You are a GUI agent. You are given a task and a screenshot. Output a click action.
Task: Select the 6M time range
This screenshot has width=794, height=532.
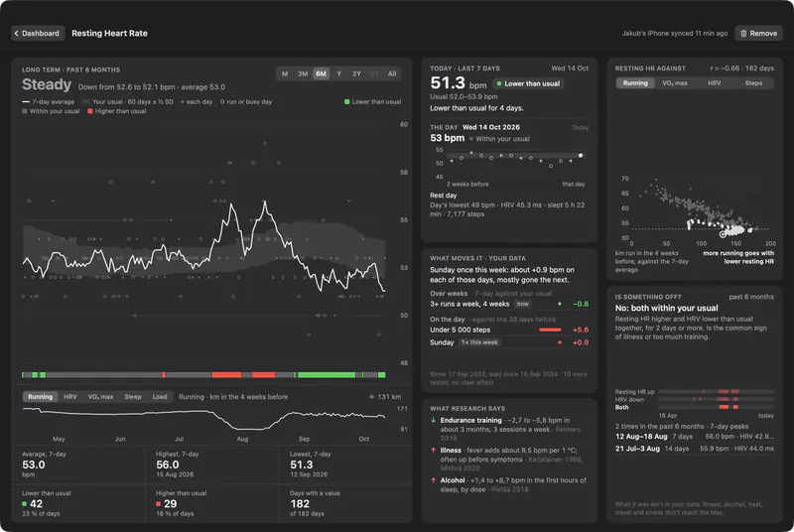coord(321,73)
